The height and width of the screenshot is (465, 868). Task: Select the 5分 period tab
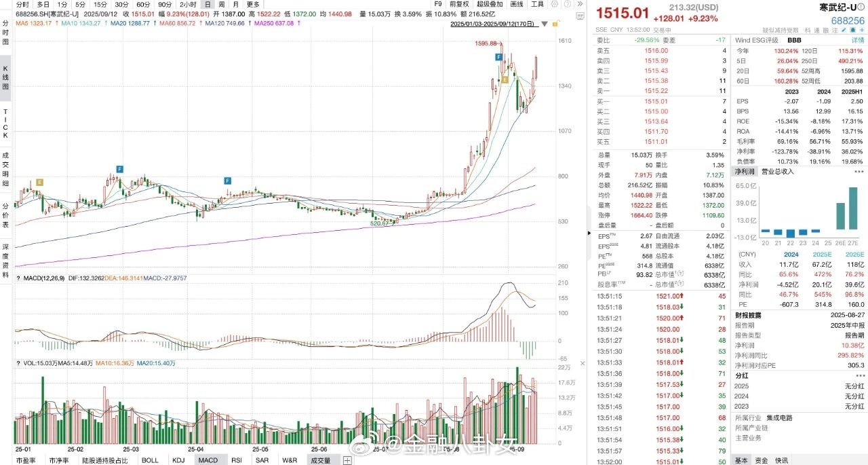click(81, 4)
